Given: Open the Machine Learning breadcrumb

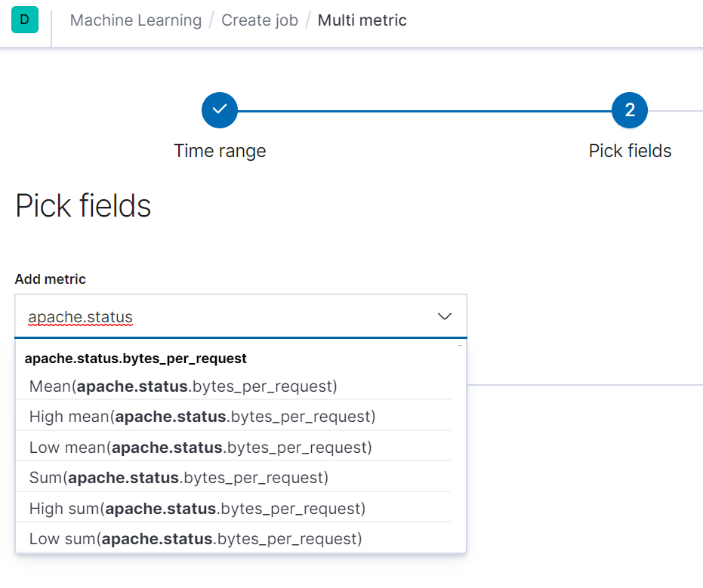Looking at the screenshot, I should coord(136,20).
